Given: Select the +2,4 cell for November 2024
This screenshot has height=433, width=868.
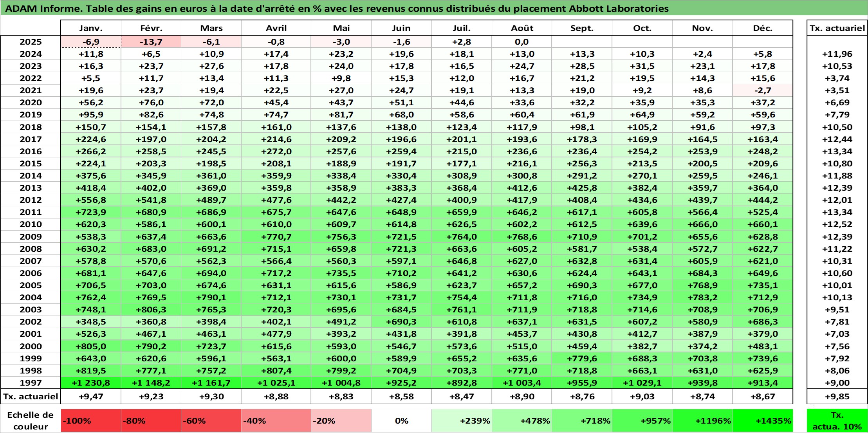Looking at the screenshot, I should tap(702, 54).
